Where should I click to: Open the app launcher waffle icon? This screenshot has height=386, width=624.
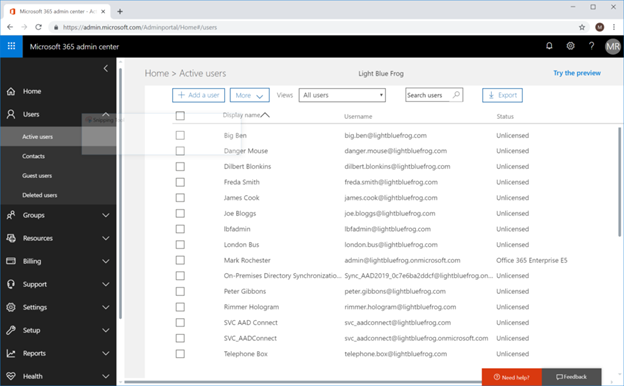(x=11, y=46)
